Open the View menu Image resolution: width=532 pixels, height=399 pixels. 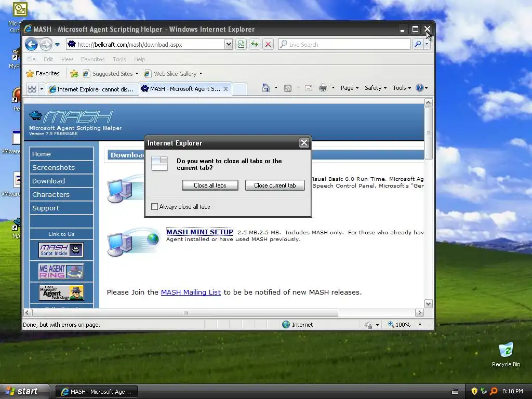pos(67,59)
